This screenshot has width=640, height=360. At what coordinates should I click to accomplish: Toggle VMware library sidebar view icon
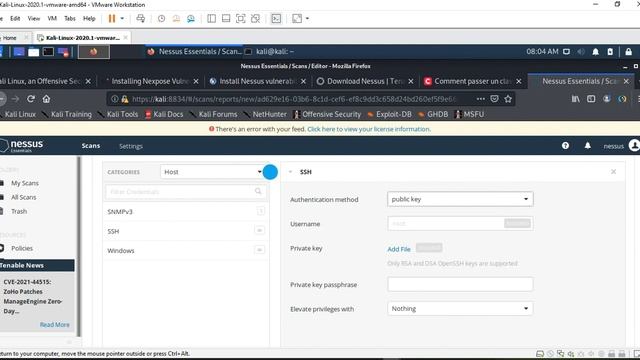211,18
